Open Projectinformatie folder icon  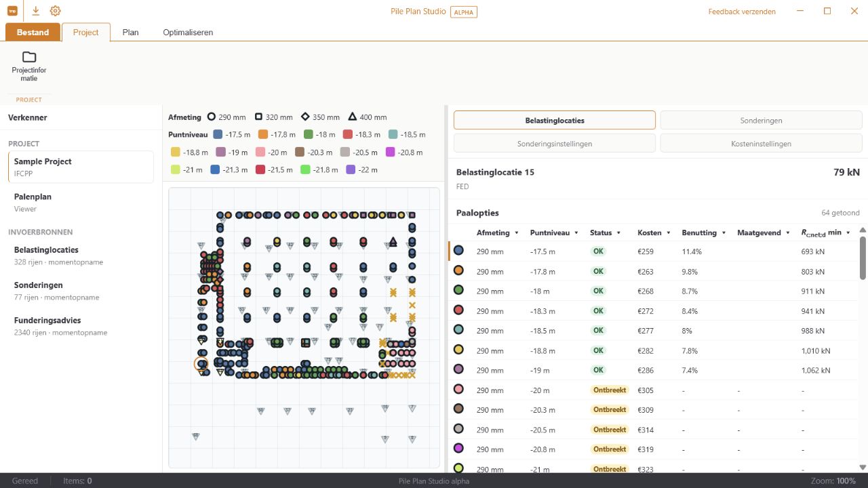pyautogui.click(x=29, y=57)
